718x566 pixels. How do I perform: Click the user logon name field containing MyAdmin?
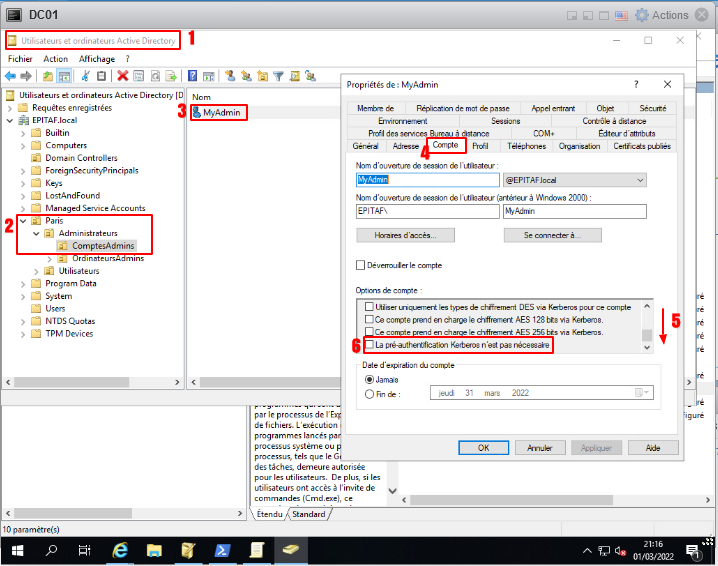pos(427,180)
